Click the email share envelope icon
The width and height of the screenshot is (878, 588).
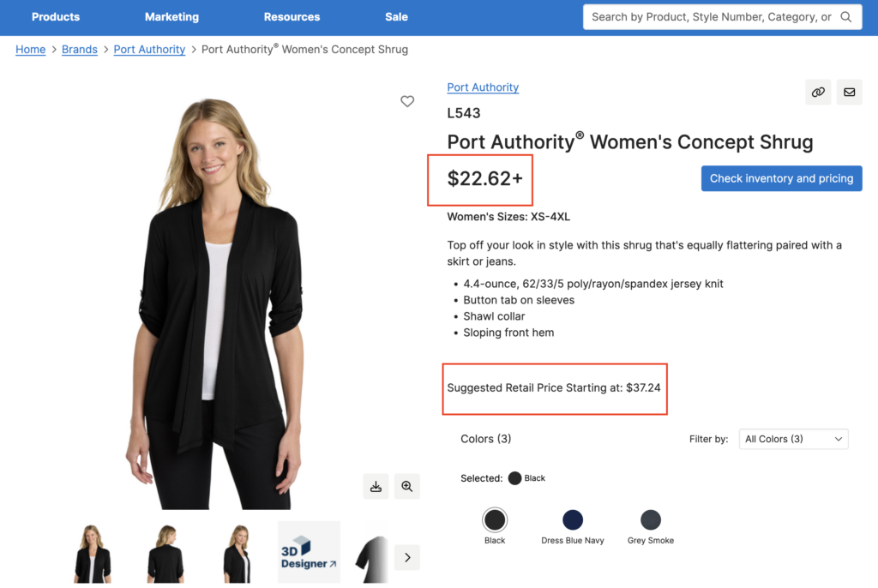[849, 92]
